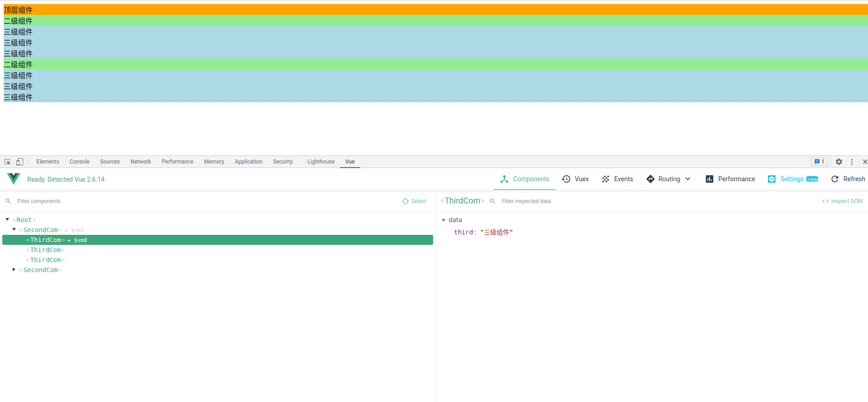Viewport: 868px width, 402px height.
Task: Select the first SecondCom $vm1 node
Action: pos(51,230)
